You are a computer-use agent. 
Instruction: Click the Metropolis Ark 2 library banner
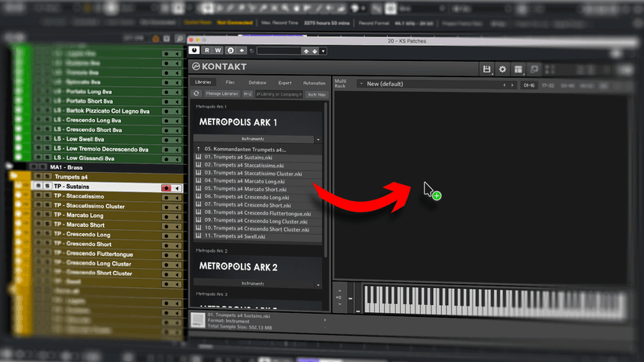point(258,267)
